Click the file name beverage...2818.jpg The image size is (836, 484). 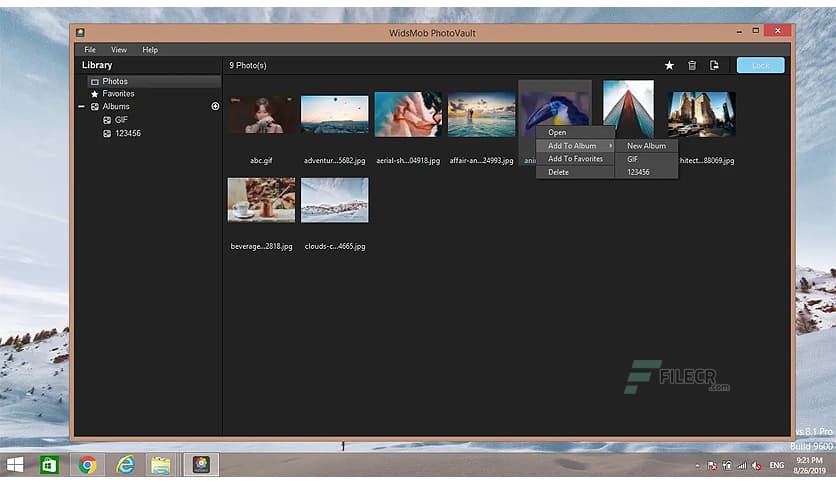pyautogui.click(x=261, y=246)
